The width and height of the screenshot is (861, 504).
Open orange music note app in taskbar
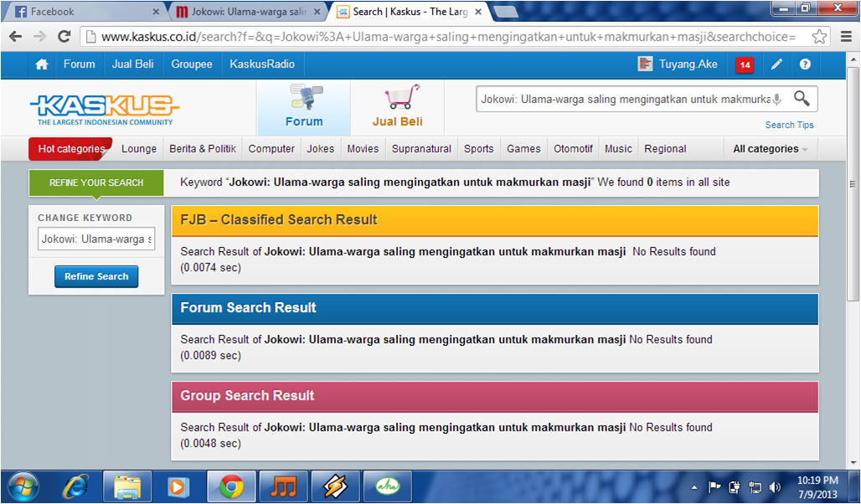tap(283, 487)
